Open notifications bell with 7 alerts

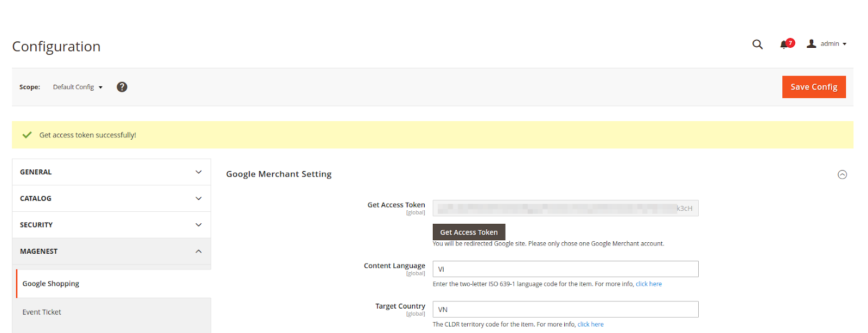(x=787, y=43)
